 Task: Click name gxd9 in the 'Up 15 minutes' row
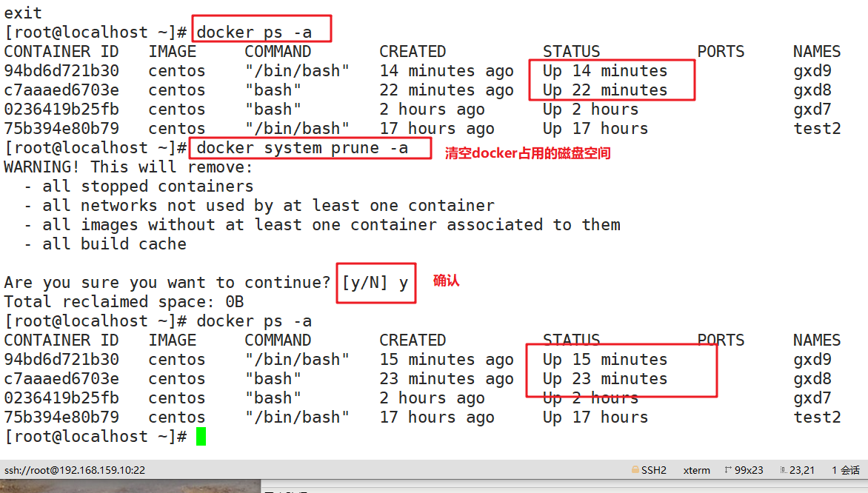pos(812,360)
